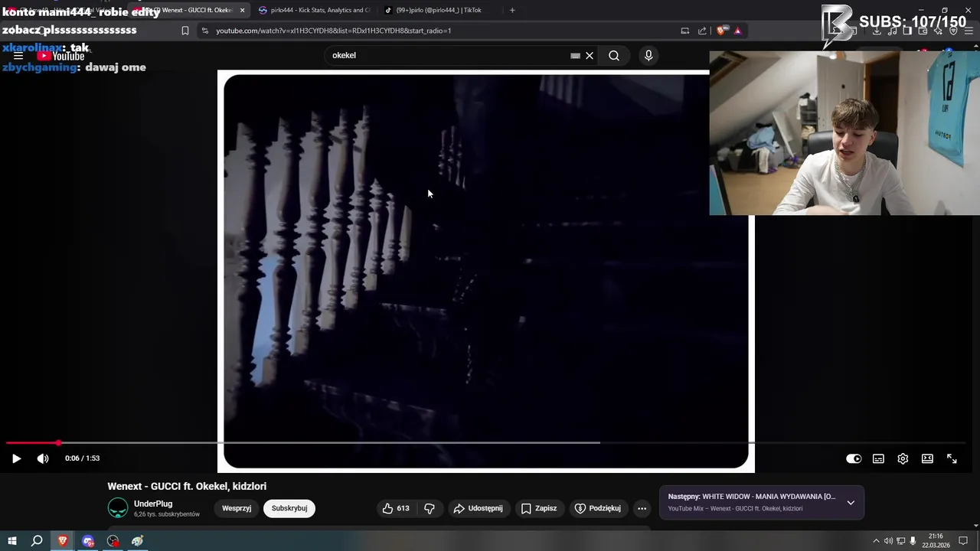
Task: Open Windows Start menu
Action: point(11,541)
